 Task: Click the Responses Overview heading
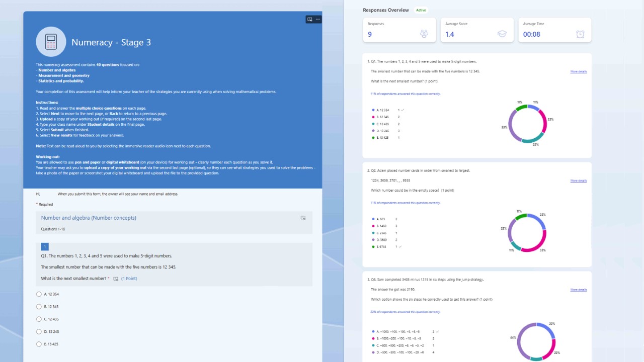coord(386,10)
